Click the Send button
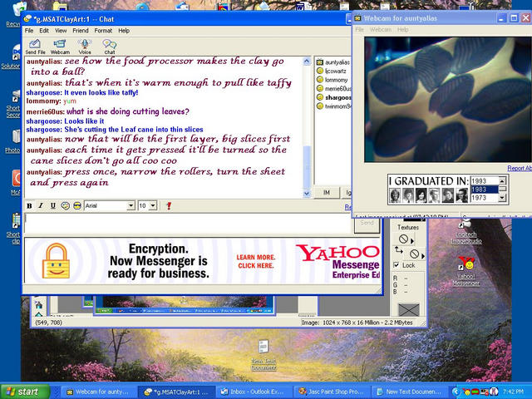The image size is (532, 399). click(367, 223)
